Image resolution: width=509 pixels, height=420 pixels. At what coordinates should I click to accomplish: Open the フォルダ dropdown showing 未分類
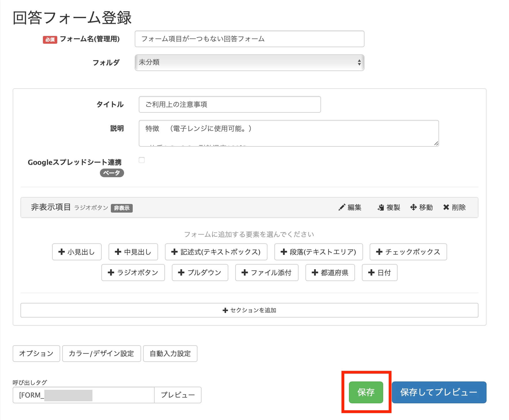(249, 62)
